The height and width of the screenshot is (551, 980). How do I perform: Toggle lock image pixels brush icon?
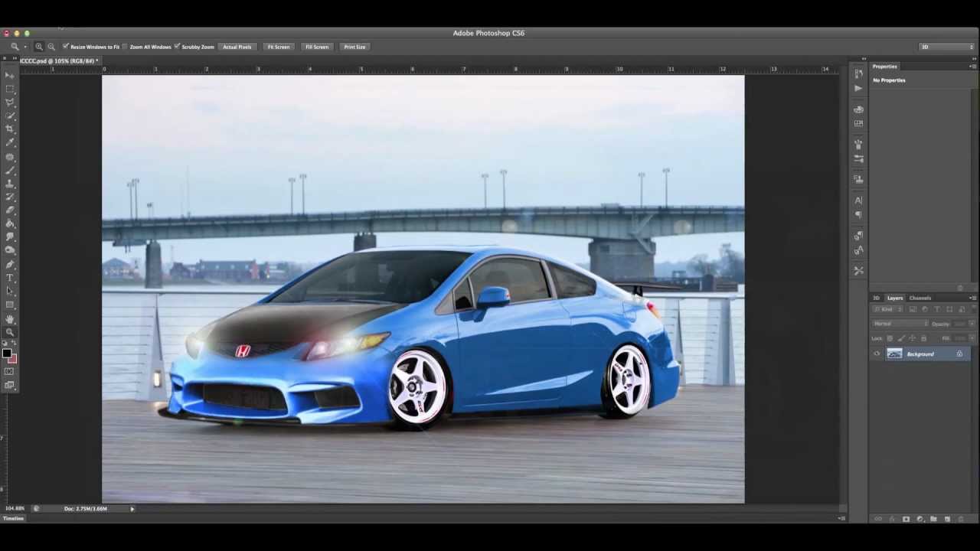pos(901,338)
